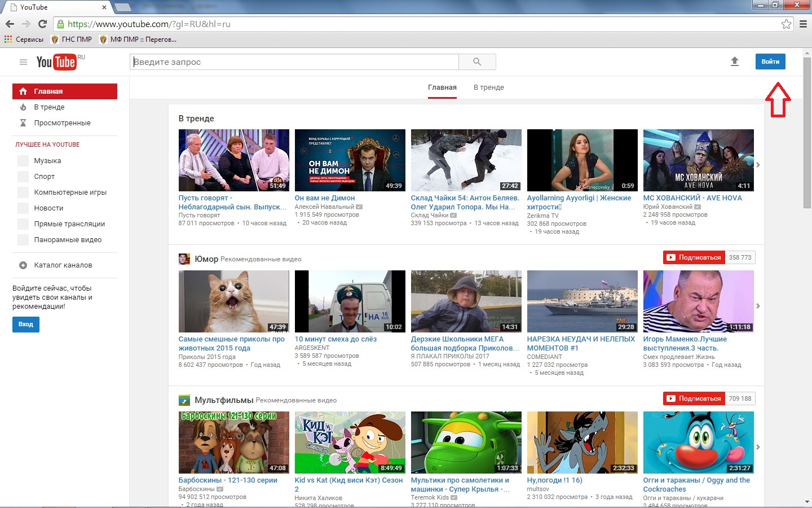Viewport: 812px width, 508px height.
Task: Click the Спорт category icon
Action: [23, 177]
